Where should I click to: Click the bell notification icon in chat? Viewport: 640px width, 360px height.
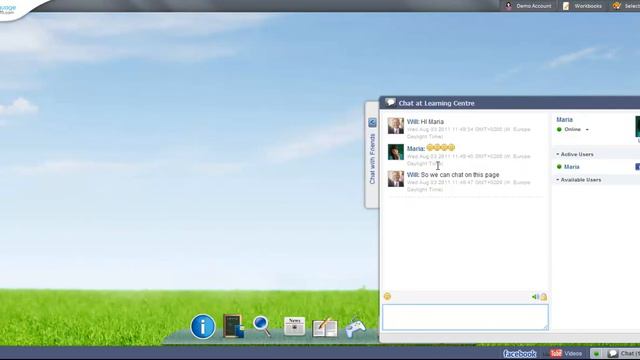point(544,297)
